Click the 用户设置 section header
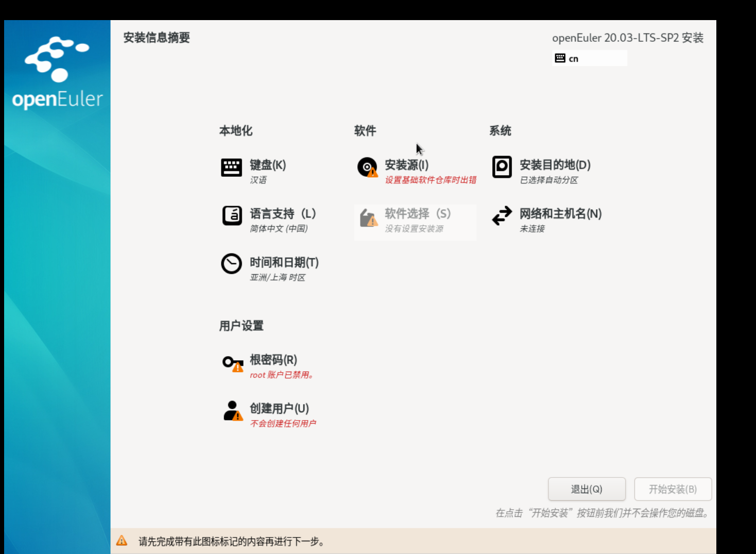Viewport: 756px width, 554px height. [242, 326]
